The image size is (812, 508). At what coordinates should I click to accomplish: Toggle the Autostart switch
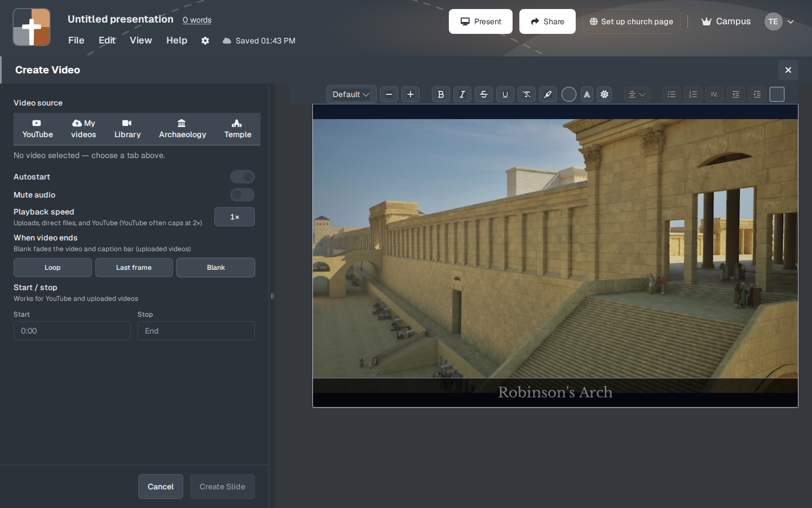tap(242, 177)
